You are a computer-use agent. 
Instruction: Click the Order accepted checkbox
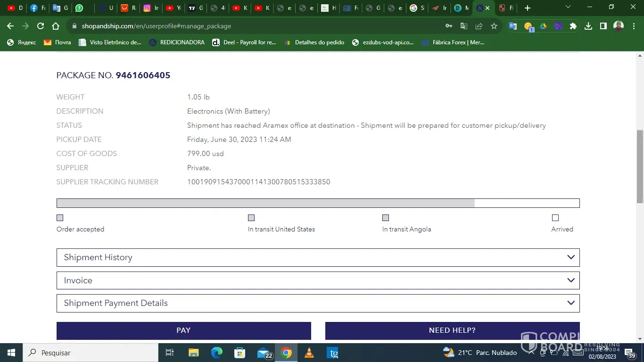(x=60, y=218)
